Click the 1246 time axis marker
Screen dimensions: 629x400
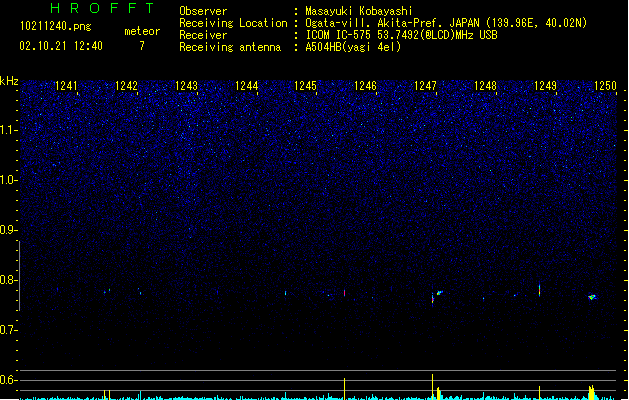365,86
